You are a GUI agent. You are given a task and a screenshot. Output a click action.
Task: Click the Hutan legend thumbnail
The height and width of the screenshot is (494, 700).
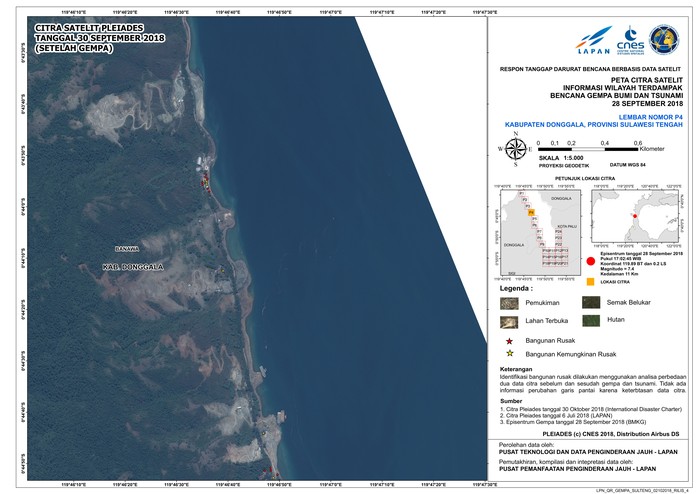[591, 321]
